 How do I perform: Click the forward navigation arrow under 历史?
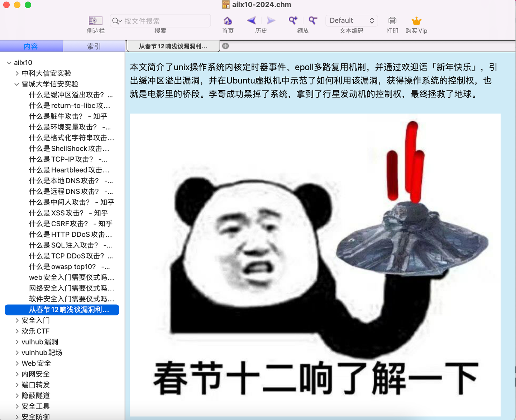click(x=271, y=20)
